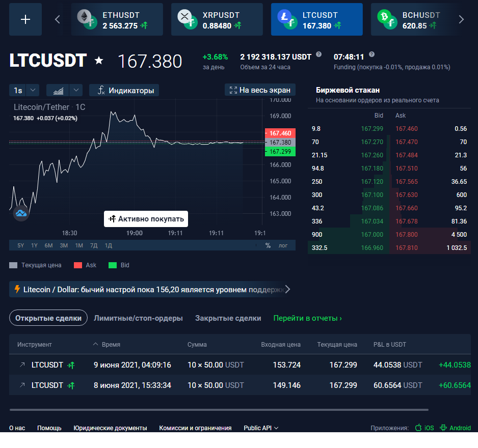This screenshot has height=448, width=478.
Task: Click buy-direction icon of the 9 июня trade
Action: tap(71, 365)
